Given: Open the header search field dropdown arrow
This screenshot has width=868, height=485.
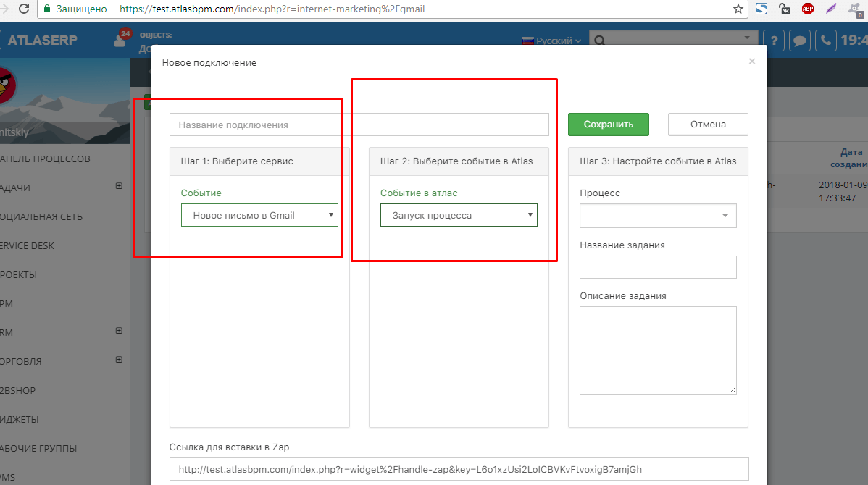Looking at the screenshot, I should (x=747, y=38).
